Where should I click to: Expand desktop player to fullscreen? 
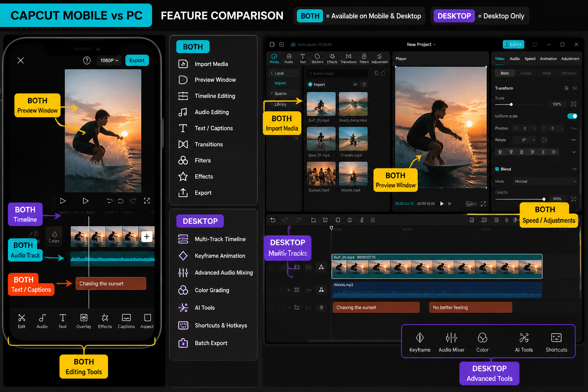(x=483, y=204)
